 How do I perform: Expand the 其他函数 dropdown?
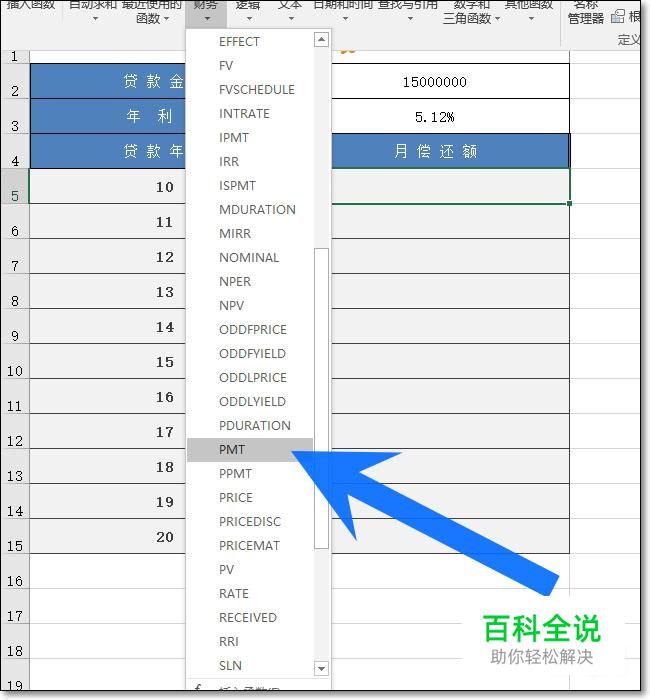point(529,12)
